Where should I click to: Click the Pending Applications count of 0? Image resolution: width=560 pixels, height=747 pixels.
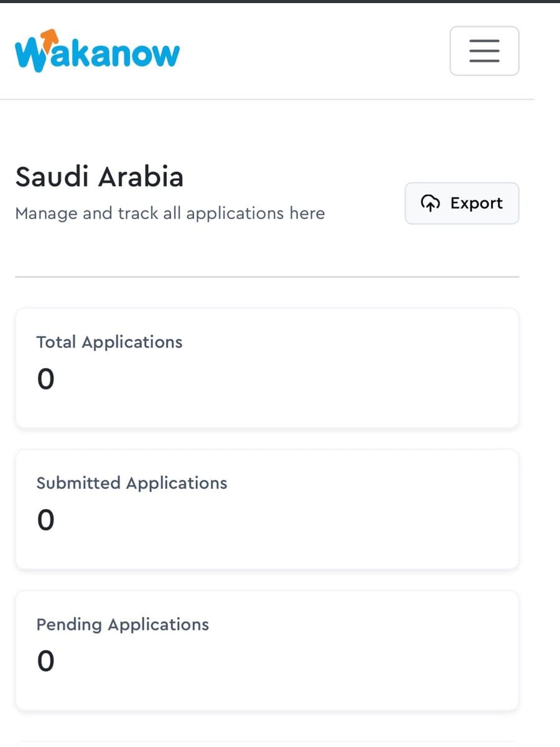tap(45, 661)
